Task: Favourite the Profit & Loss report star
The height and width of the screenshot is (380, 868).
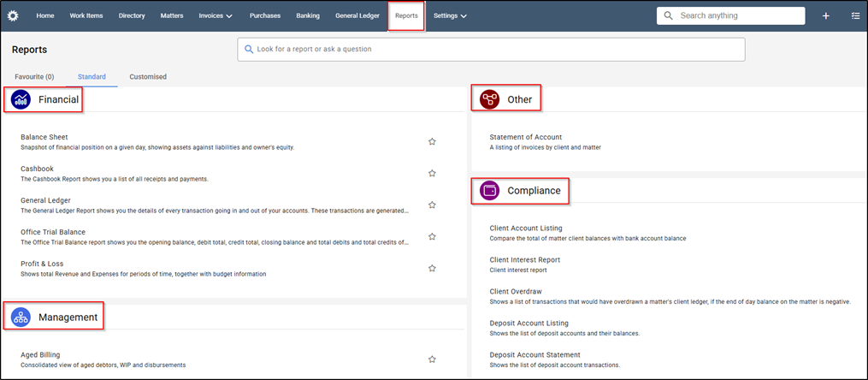Action: pyautogui.click(x=432, y=268)
